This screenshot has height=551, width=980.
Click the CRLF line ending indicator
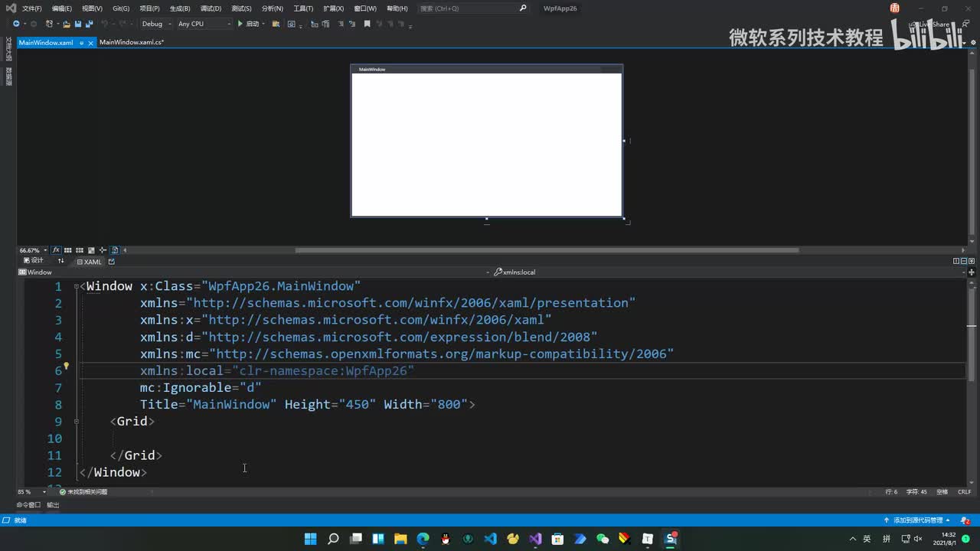point(964,491)
